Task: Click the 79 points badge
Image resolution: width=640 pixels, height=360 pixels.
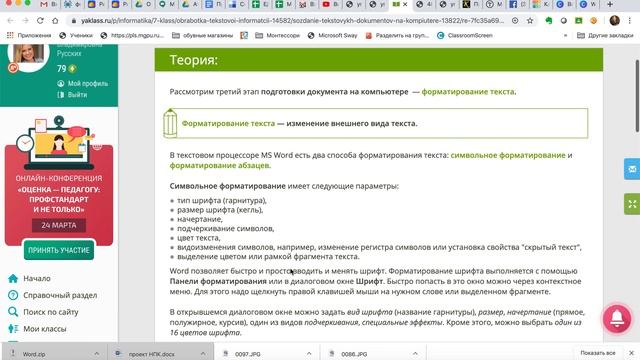Action: pyautogui.click(x=67, y=69)
